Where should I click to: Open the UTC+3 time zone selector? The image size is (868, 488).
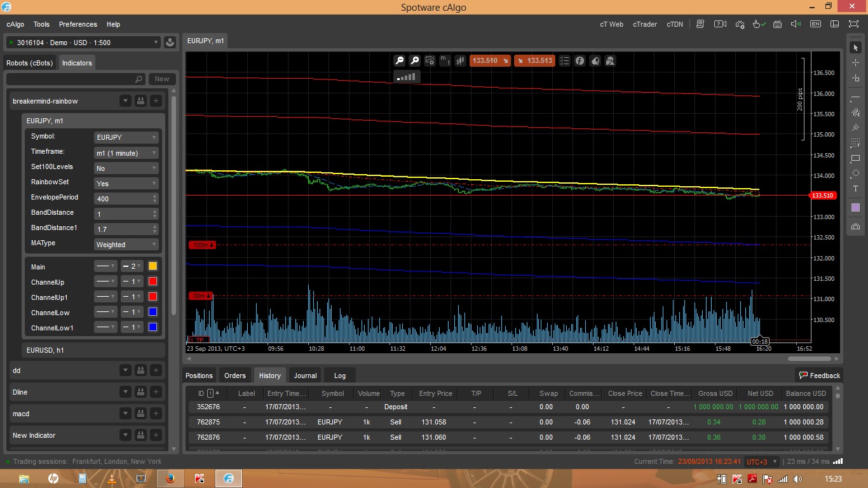(761, 462)
